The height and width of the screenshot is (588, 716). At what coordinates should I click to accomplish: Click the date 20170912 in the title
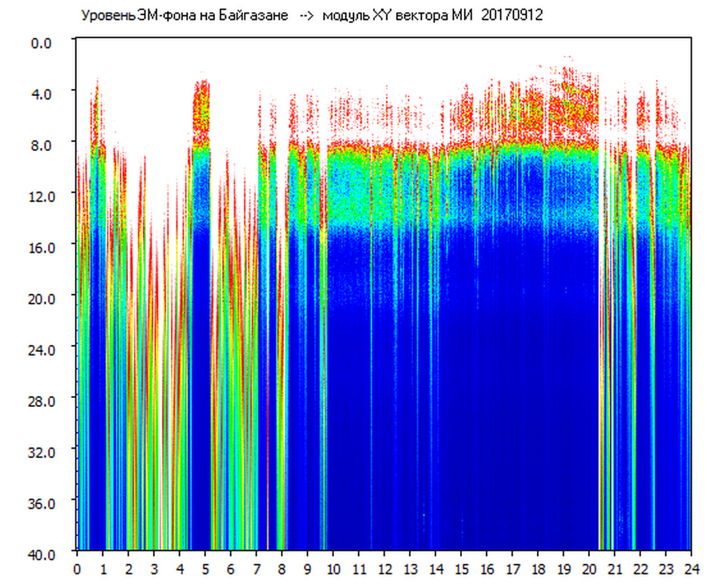512,16
